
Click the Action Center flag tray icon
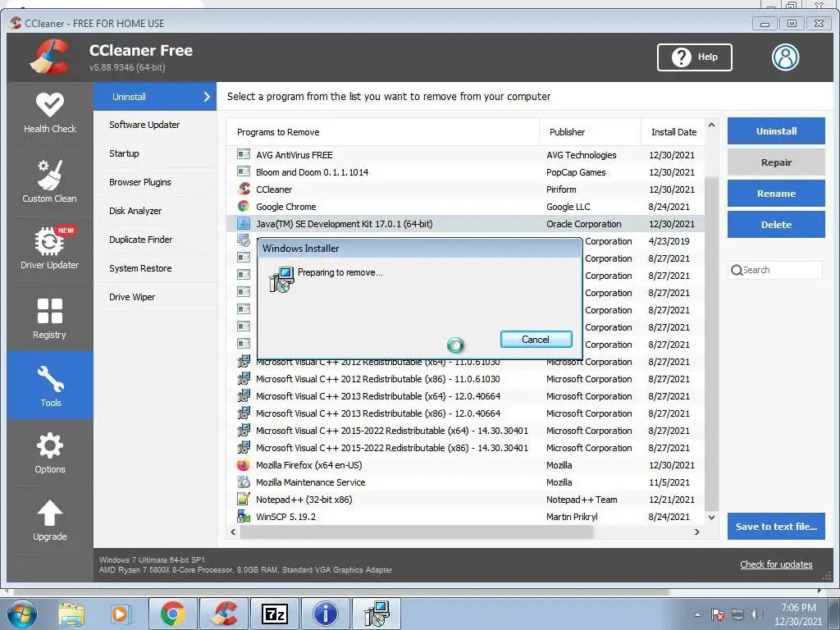click(x=718, y=614)
